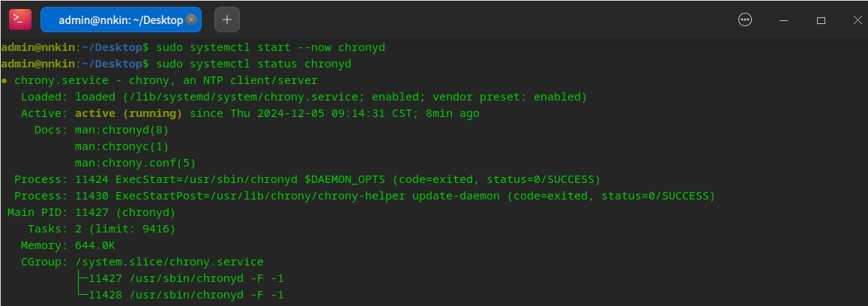Close the admin@nnkin: ~/Desktop tab

pyautogui.click(x=191, y=20)
